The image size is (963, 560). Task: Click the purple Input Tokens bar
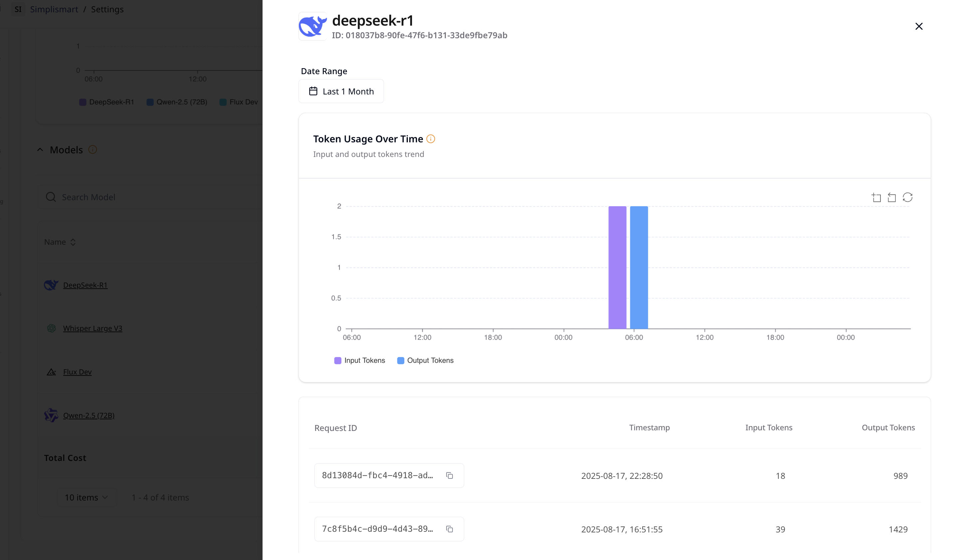[617, 267]
